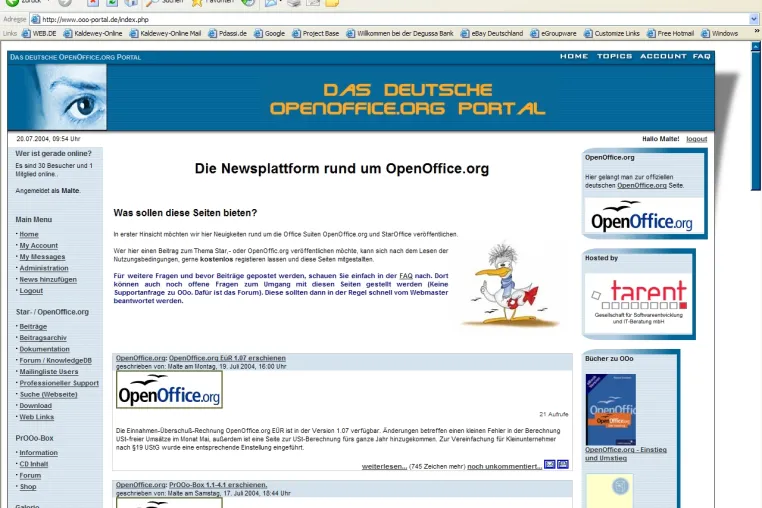762x508 pixels.
Task: Click the green Refresh icon in the browser toolbar
Action: point(111,3)
